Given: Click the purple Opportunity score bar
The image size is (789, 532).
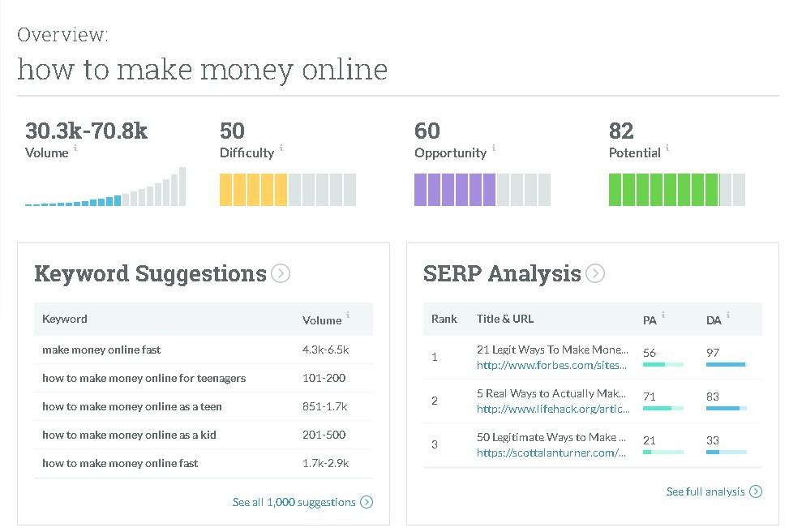Looking at the screenshot, I should click(482, 190).
